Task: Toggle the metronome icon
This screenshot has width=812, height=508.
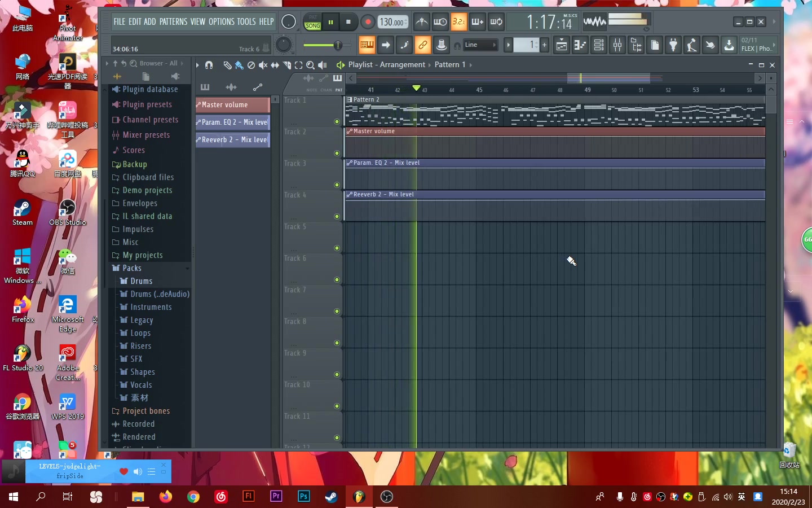Action: pyautogui.click(x=422, y=22)
